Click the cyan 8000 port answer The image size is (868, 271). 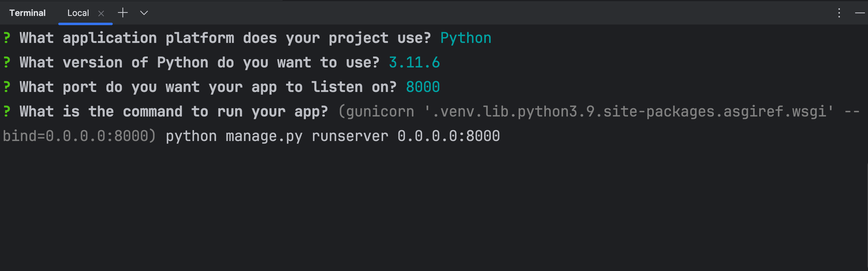point(423,87)
